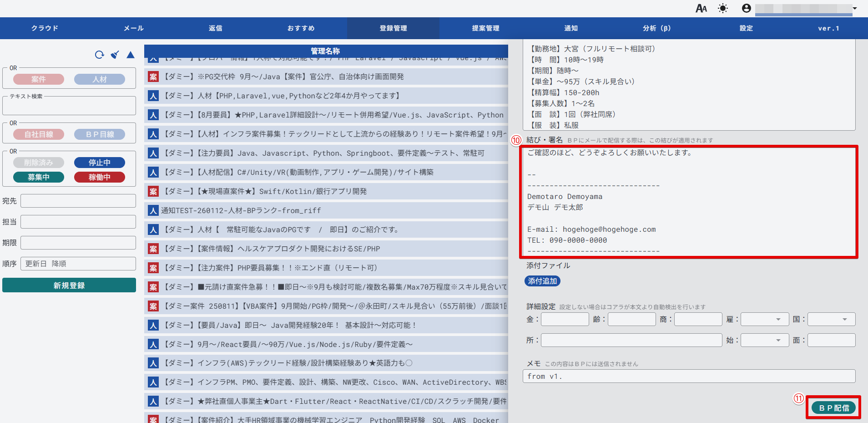
Task: Toggle light/dark theme sun icon
Action: (722, 8)
